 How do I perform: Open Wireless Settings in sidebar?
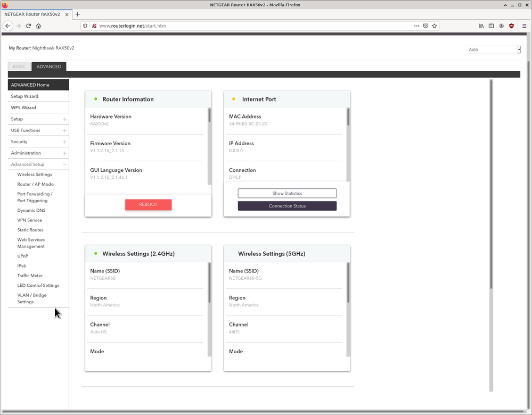pos(35,175)
